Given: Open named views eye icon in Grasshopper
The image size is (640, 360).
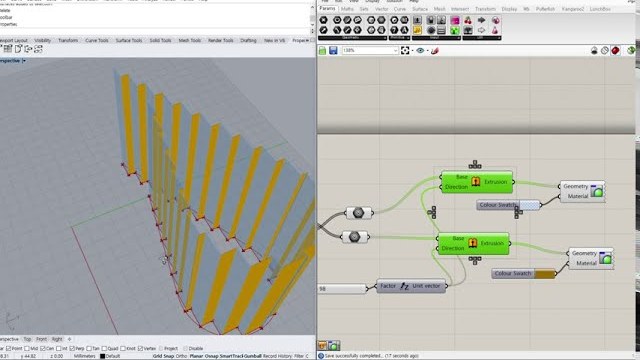Looking at the screenshot, I should (x=420, y=50).
